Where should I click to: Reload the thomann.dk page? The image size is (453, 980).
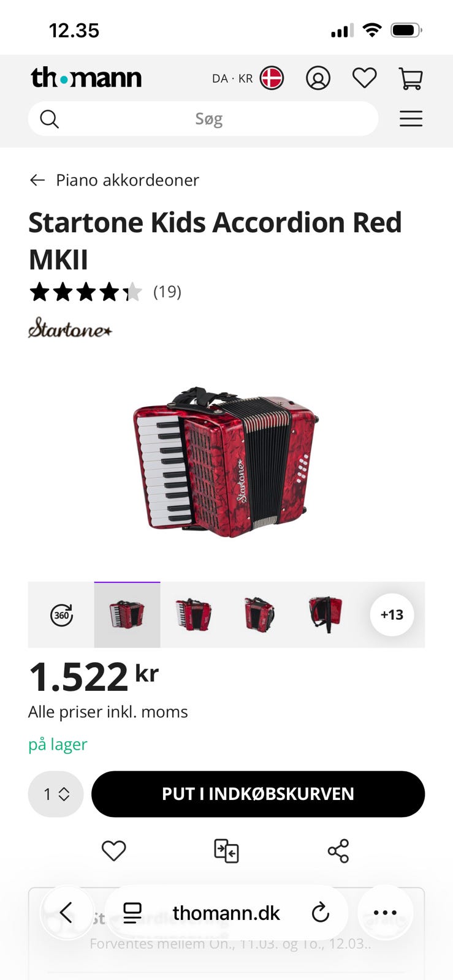pos(320,913)
